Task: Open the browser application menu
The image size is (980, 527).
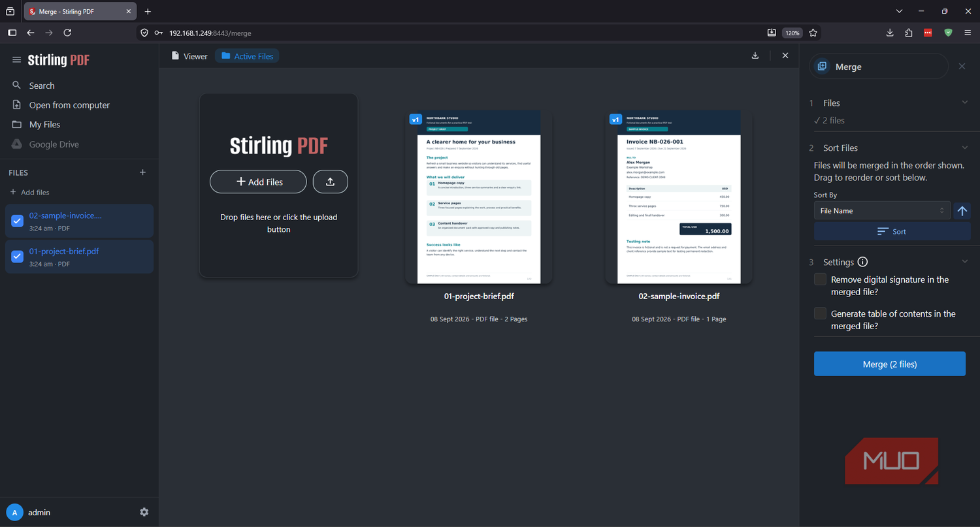Action: pyautogui.click(x=968, y=33)
